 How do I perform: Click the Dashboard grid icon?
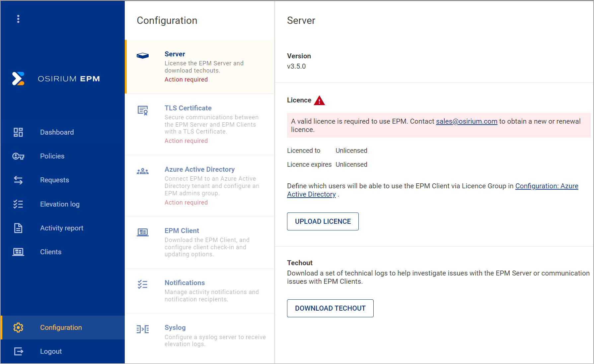[x=18, y=132]
